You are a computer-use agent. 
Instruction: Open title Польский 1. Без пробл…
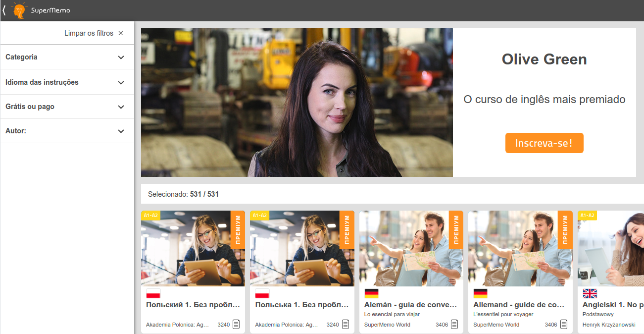click(193, 305)
